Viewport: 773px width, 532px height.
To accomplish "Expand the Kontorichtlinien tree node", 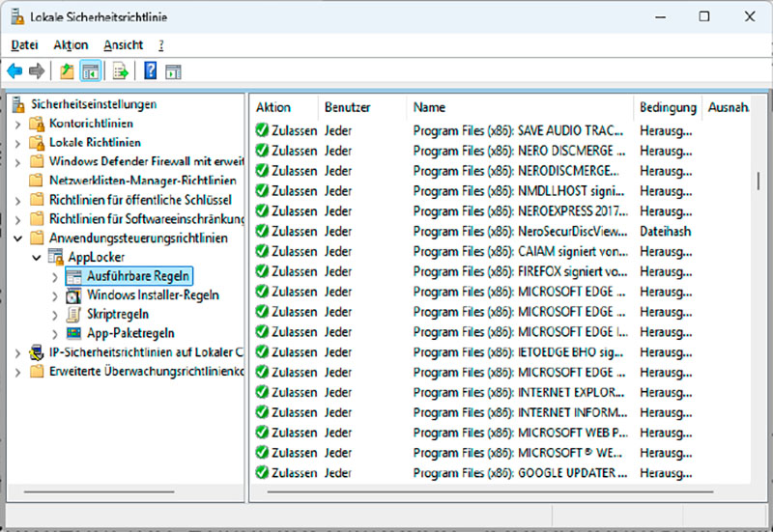I will (17, 124).
